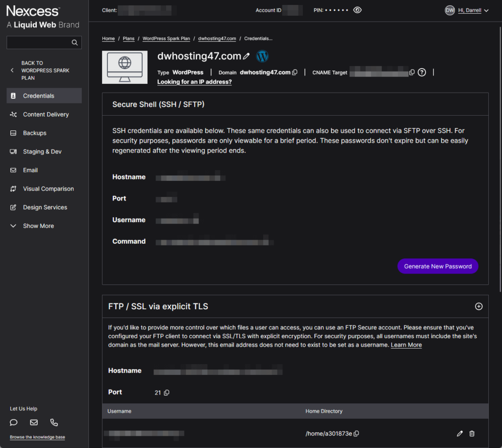Click the Visual Comparison icon
This screenshot has width=502, height=448.
(x=13, y=189)
